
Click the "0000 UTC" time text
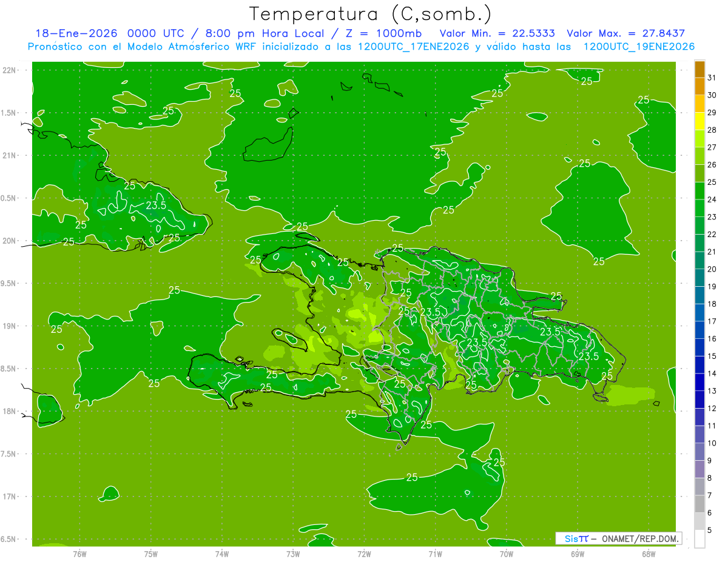click(x=155, y=33)
